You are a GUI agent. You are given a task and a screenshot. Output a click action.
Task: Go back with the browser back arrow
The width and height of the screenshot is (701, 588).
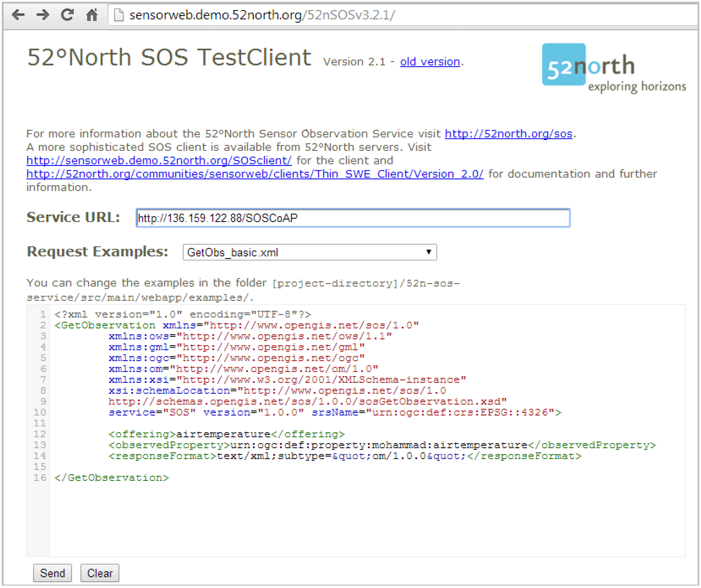(18, 15)
